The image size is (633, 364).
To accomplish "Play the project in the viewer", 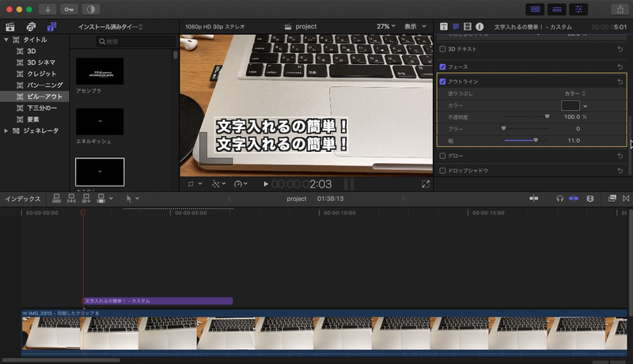I will (266, 184).
